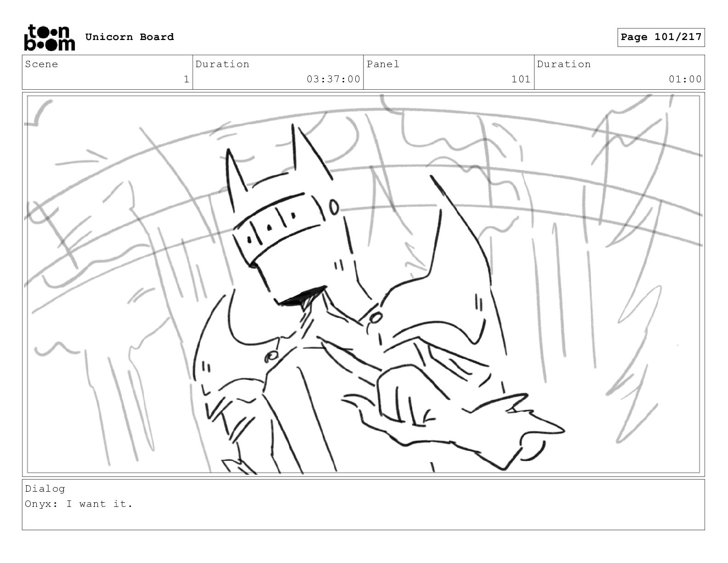Select the dialog line 'Onyx: I want it.'
The width and height of the screenshot is (728, 563).
pyautogui.click(x=79, y=504)
